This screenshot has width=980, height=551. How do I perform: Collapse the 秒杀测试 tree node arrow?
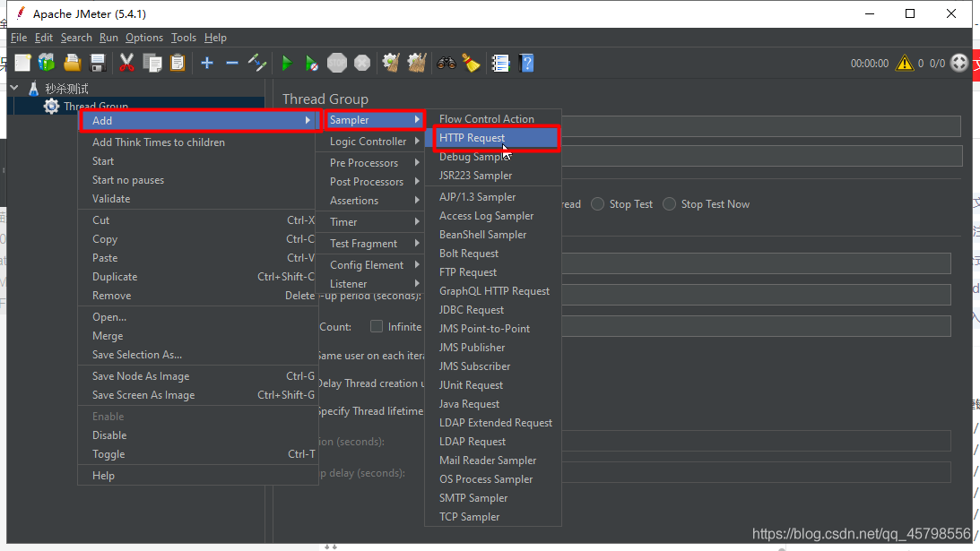(x=14, y=88)
